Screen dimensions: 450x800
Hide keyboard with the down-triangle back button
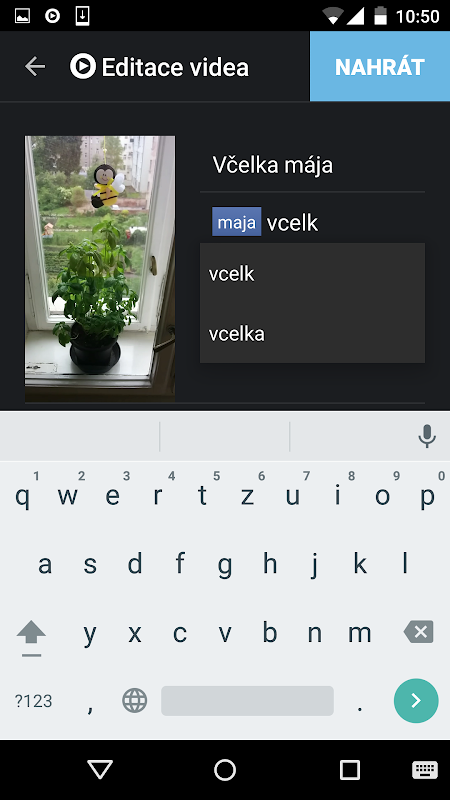[100, 770]
